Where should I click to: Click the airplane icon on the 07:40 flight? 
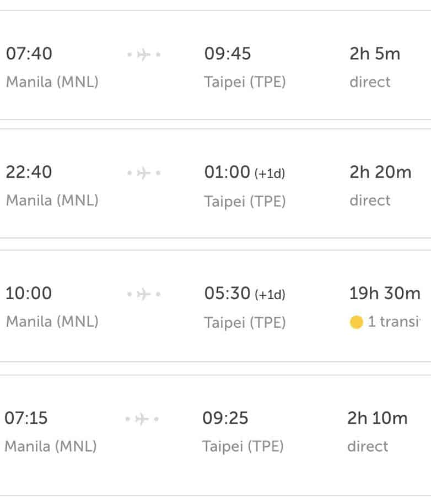point(143,55)
